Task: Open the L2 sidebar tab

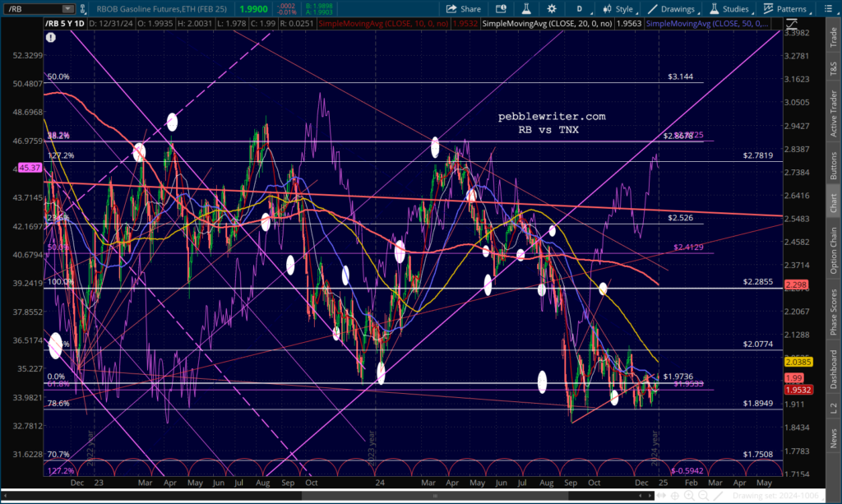Action: (x=834, y=408)
